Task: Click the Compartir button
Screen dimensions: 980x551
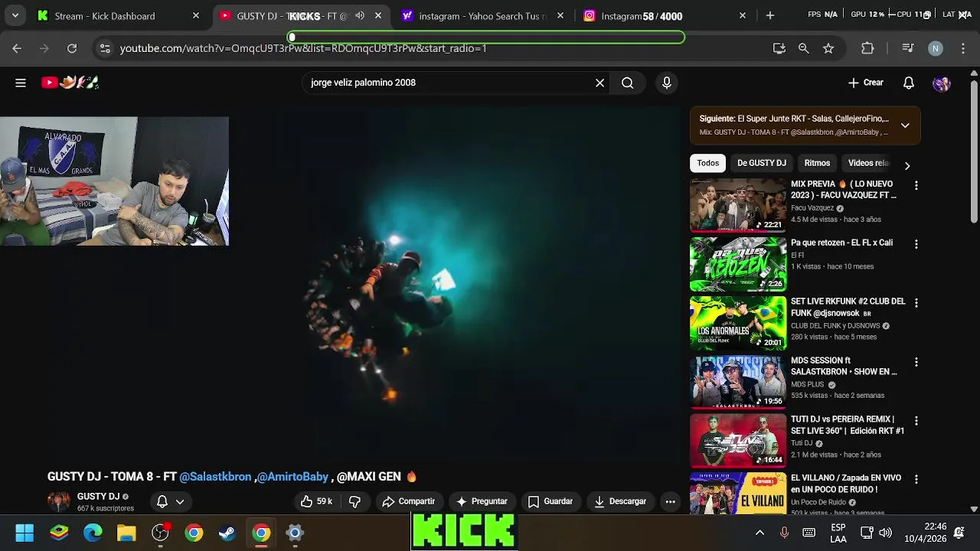Action: [409, 501]
